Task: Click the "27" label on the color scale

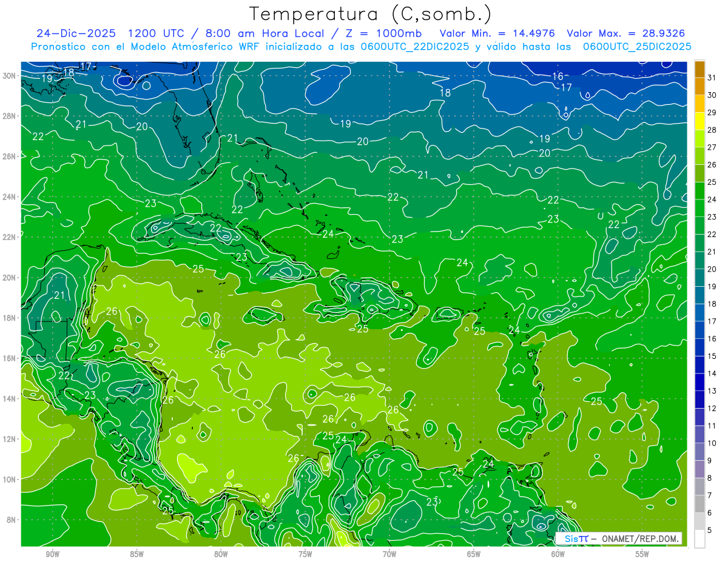Action: (712, 147)
